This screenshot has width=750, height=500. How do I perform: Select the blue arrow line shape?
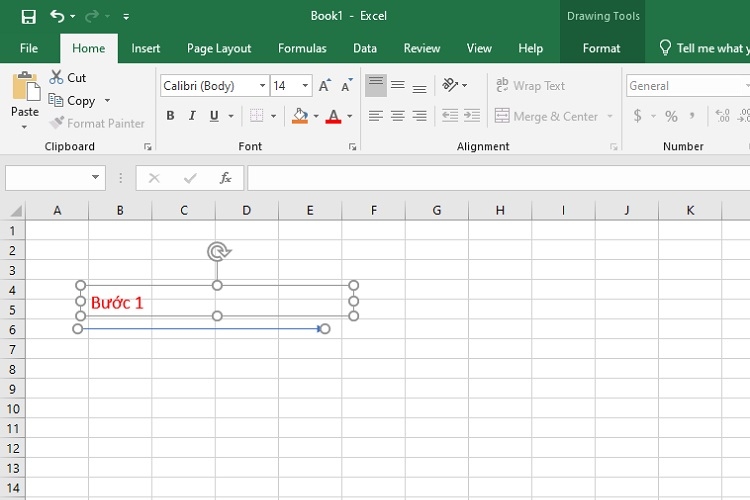point(201,329)
